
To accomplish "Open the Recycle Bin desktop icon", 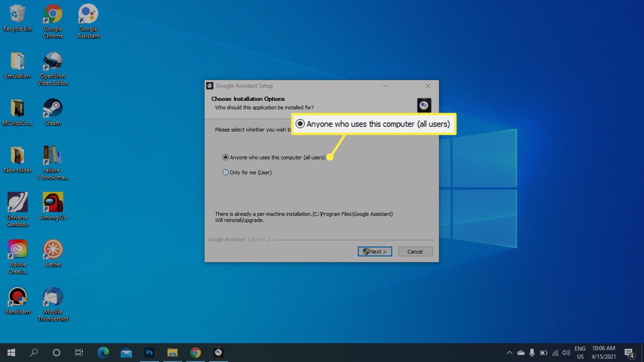I will coord(17,18).
